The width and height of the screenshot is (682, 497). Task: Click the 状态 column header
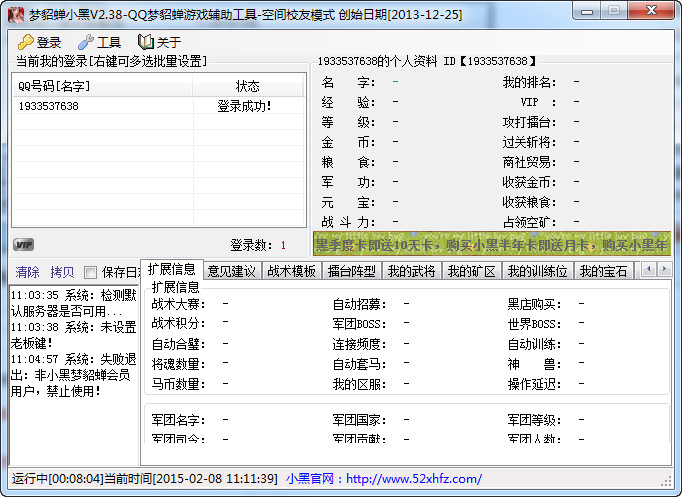[248, 86]
